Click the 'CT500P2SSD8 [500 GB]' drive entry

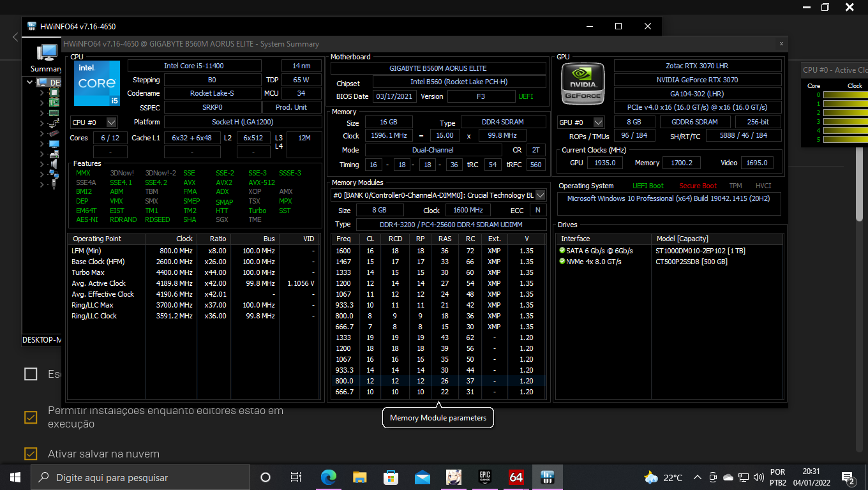pos(691,262)
